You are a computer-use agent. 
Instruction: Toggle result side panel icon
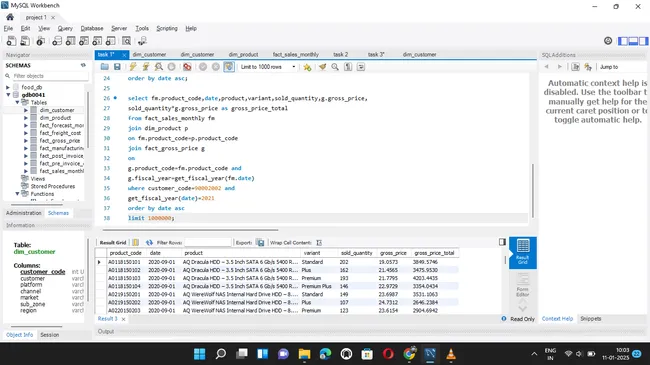click(x=502, y=242)
